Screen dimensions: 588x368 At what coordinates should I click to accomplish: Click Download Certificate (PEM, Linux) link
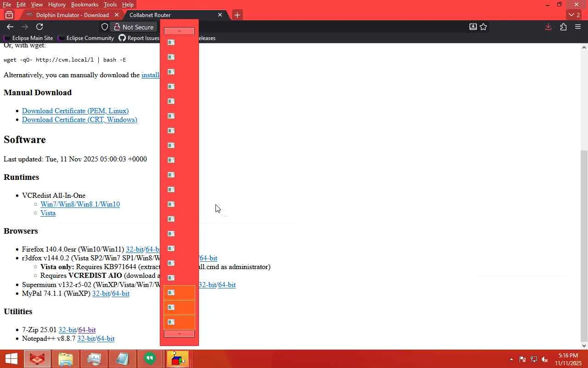point(75,111)
